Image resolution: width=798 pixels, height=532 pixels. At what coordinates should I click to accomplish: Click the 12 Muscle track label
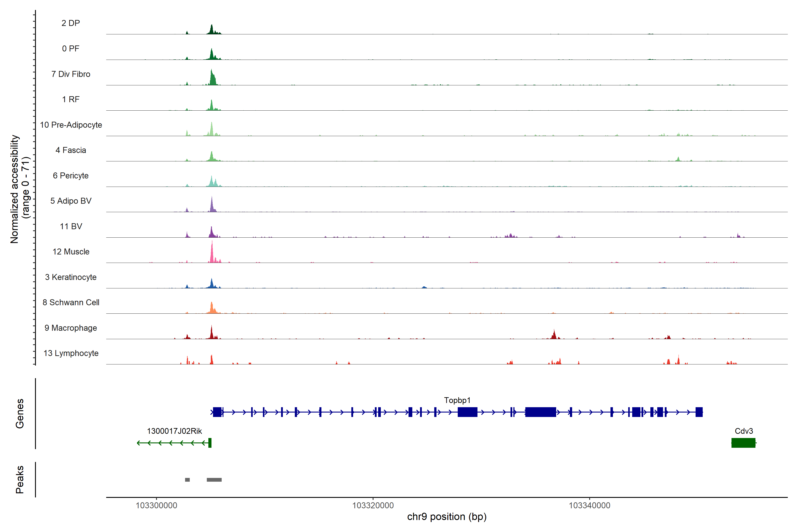(x=71, y=252)
